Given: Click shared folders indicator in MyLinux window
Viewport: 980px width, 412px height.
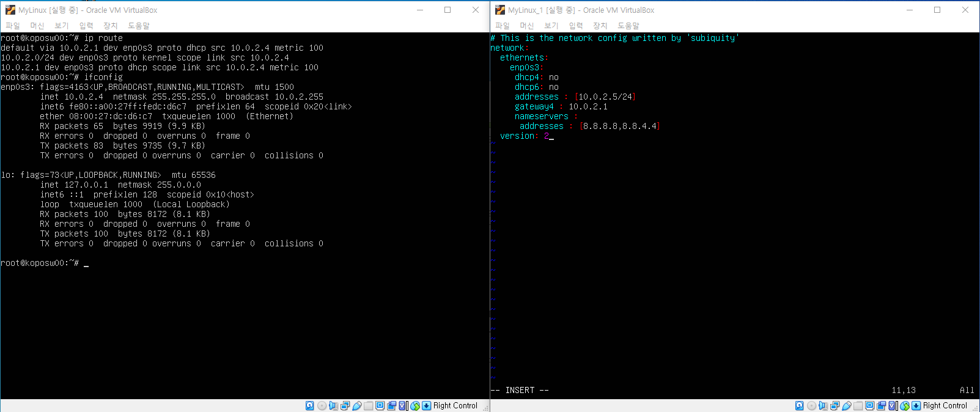Looking at the screenshot, I should (369, 405).
